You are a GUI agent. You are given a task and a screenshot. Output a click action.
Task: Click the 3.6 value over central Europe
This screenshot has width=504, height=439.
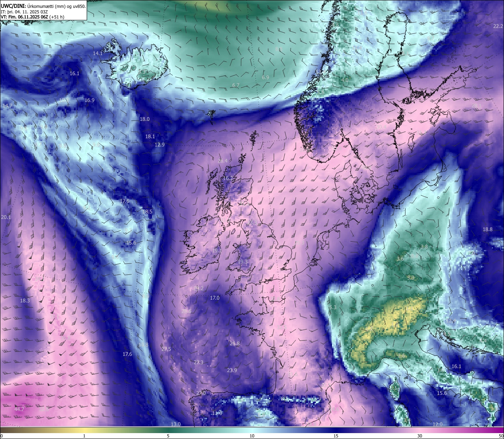400,259
